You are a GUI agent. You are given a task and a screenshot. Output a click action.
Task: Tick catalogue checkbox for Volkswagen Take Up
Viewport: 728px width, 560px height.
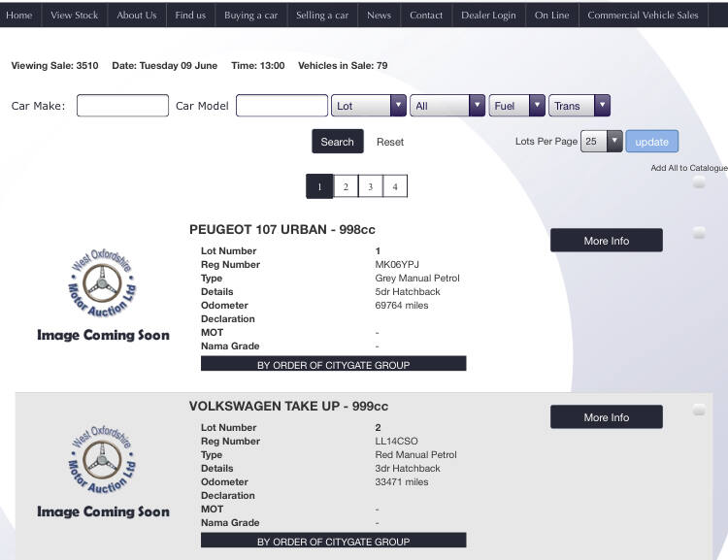(699, 410)
